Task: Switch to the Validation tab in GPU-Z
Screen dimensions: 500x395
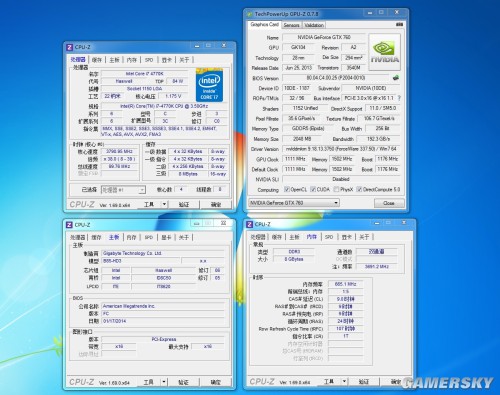Action: click(x=314, y=25)
